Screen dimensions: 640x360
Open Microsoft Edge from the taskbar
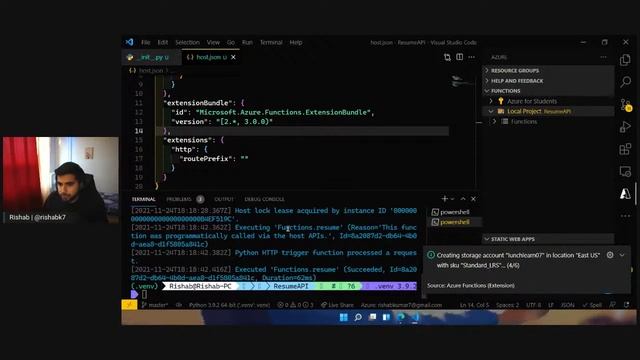point(401,317)
